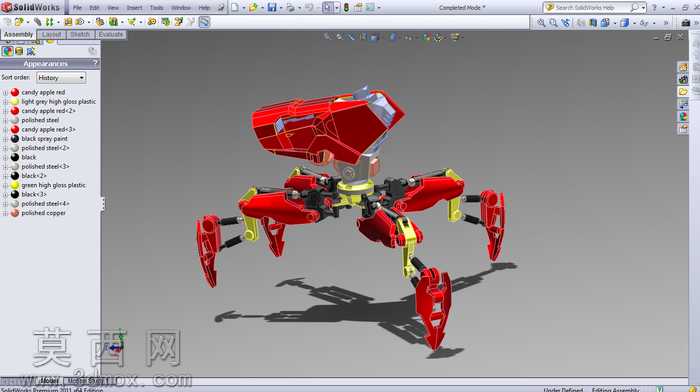Screen dimensions: 700x392
Task: Click the Assembly Features green icon
Action: [113, 22]
